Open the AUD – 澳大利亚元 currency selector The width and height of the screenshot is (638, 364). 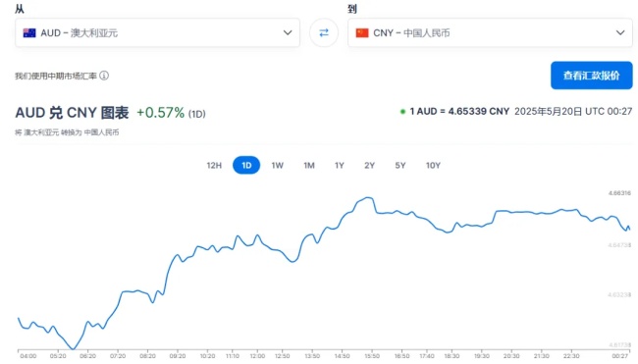157,32
